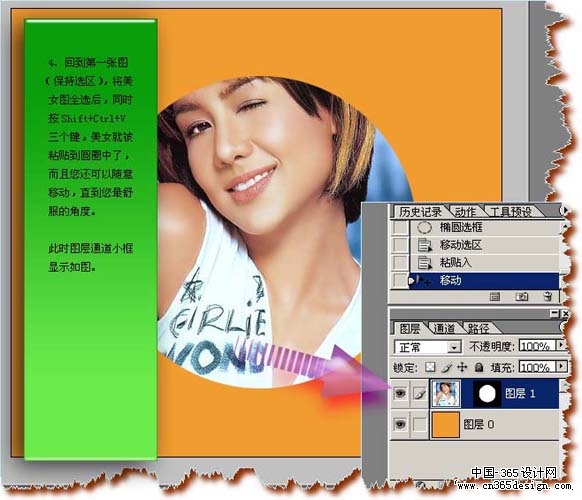582x500 pixels.
Task: Click the orange 图层 0 thumbnail swatch
Action: click(445, 424)
